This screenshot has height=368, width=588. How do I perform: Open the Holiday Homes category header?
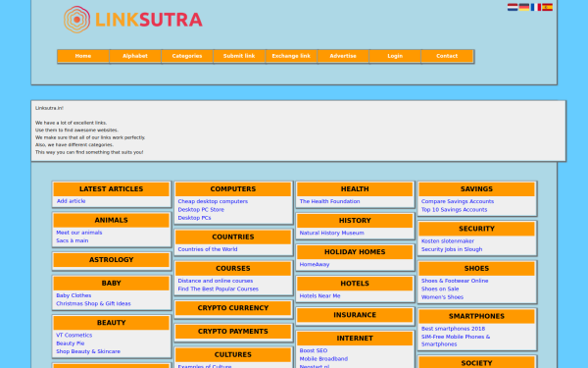[x=355, y=252]
